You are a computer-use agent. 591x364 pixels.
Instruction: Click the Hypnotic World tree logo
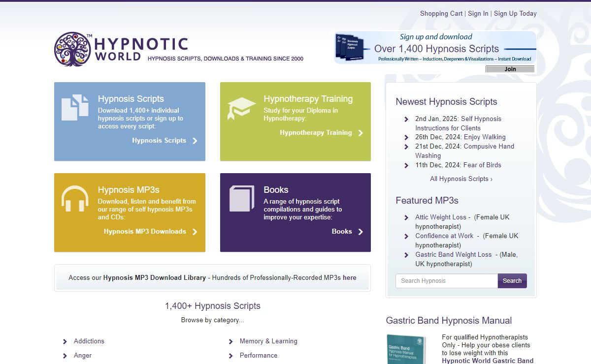coord(73,49)
